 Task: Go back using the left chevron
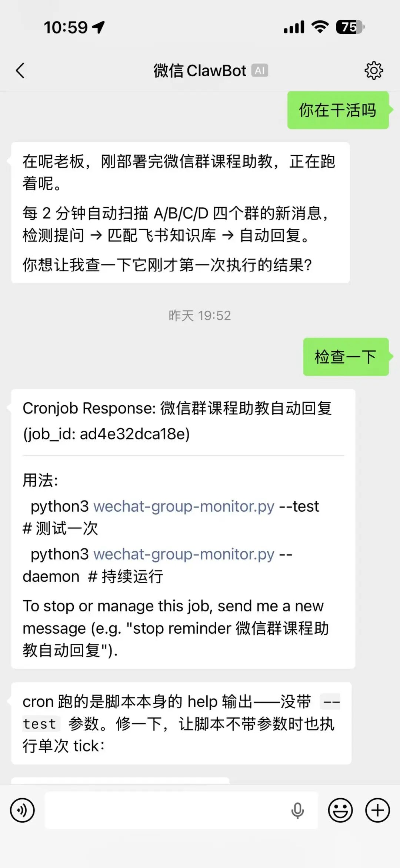pyautogui.click(x=20, y=70)
